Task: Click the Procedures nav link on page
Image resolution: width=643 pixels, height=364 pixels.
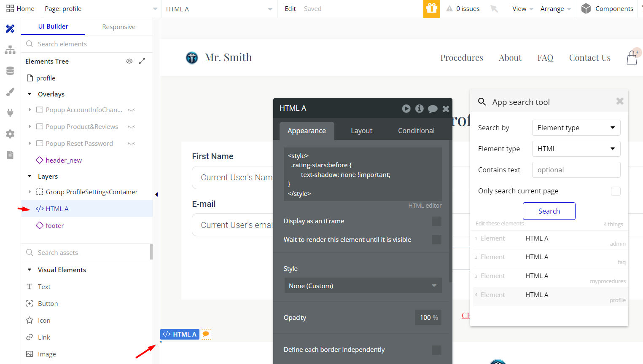Action: [x=462, y=58]
